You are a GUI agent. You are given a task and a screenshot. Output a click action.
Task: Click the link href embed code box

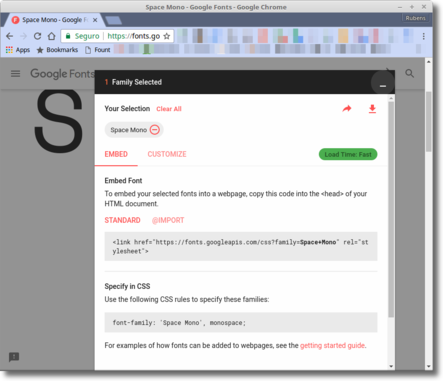(x=241, y=246)
